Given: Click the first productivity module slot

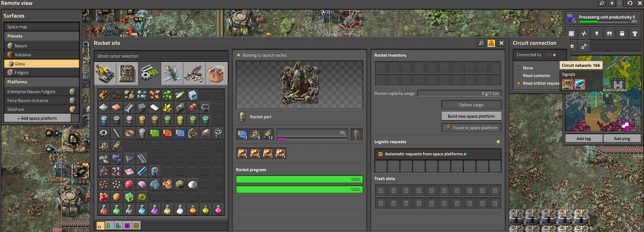Looking at the screenshot, I should coord(242,154).
